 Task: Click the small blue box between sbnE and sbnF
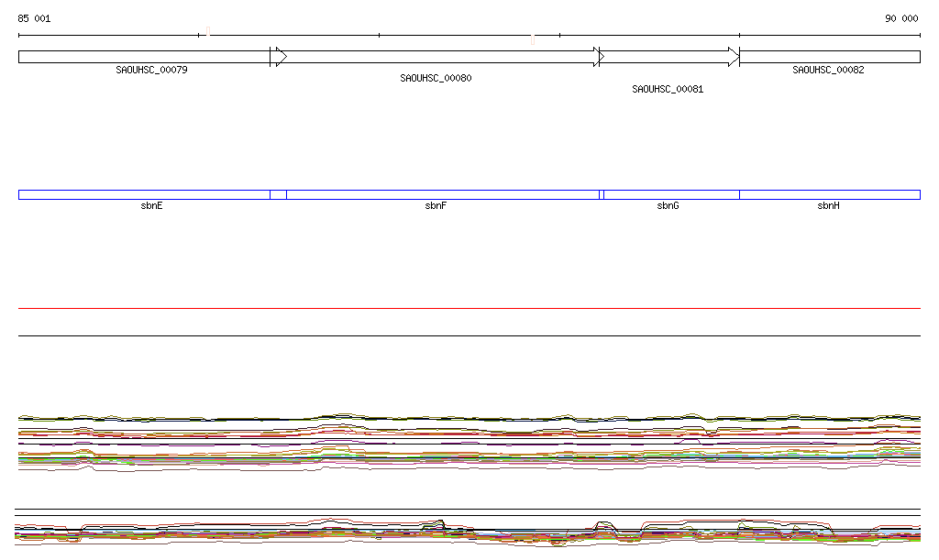pyautogui.click(x=278, y=194)
